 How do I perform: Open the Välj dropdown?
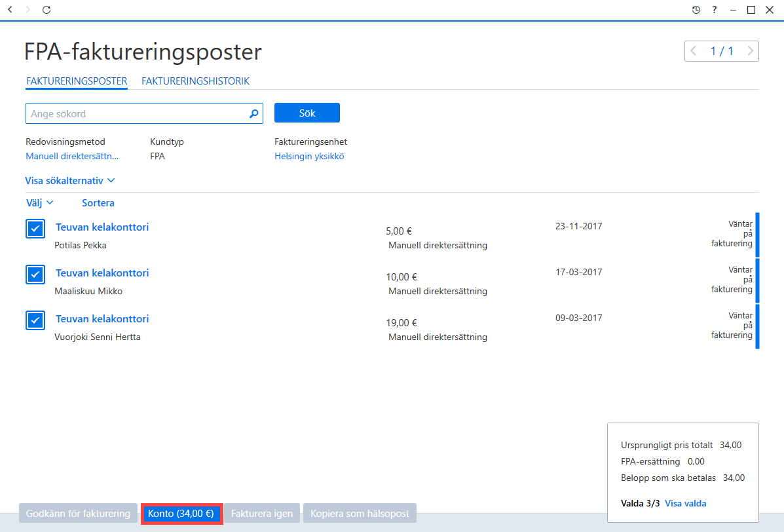click(x=39, y=202)
